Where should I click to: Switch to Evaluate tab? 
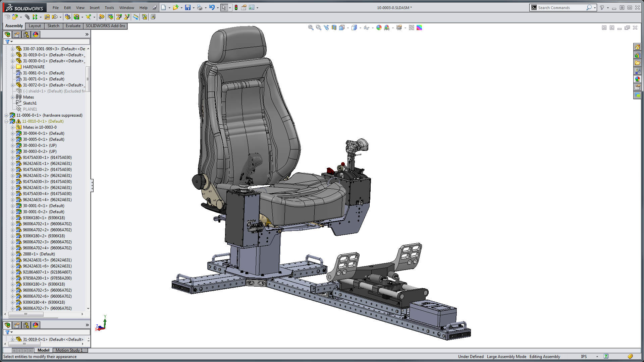(x=73, y=26)
